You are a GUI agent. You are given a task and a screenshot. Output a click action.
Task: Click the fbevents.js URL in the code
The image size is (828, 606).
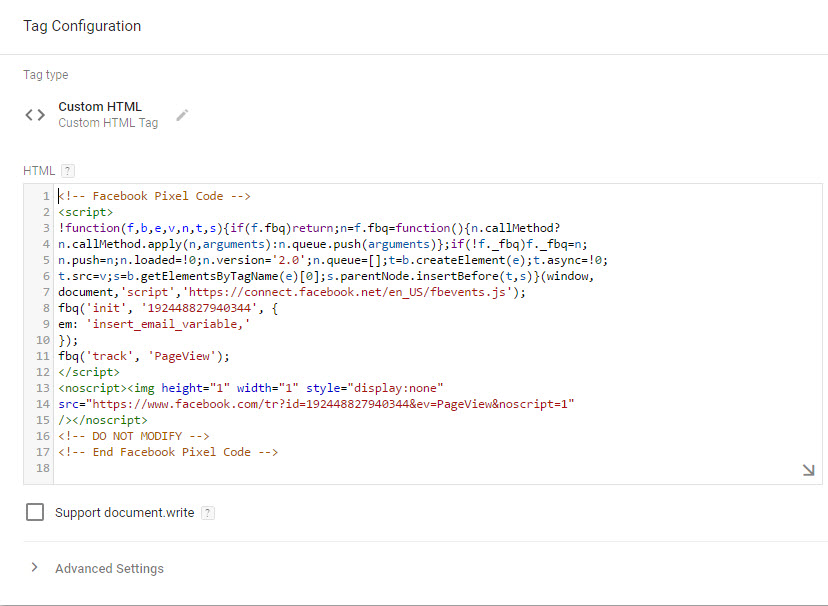[347, 292]
